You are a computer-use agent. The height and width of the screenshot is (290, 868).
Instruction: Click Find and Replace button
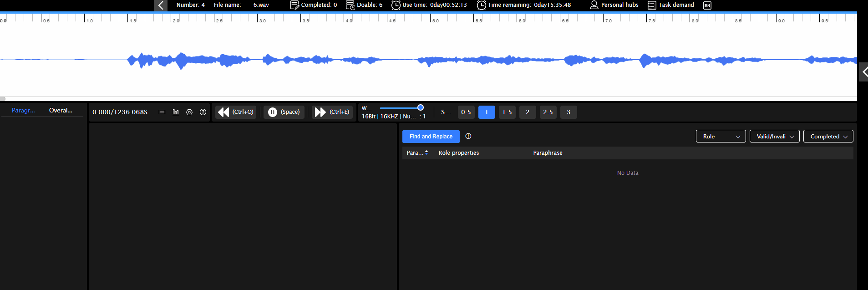click(x=431, y=137)
